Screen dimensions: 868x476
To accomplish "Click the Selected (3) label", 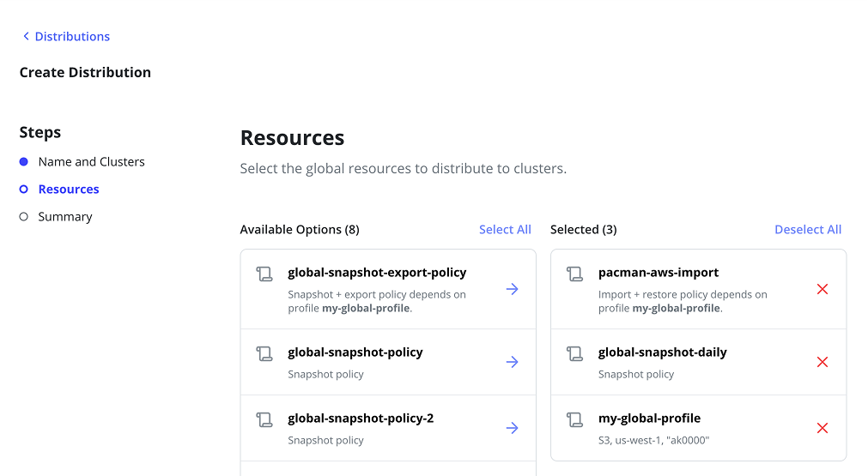I will (584, 230).
